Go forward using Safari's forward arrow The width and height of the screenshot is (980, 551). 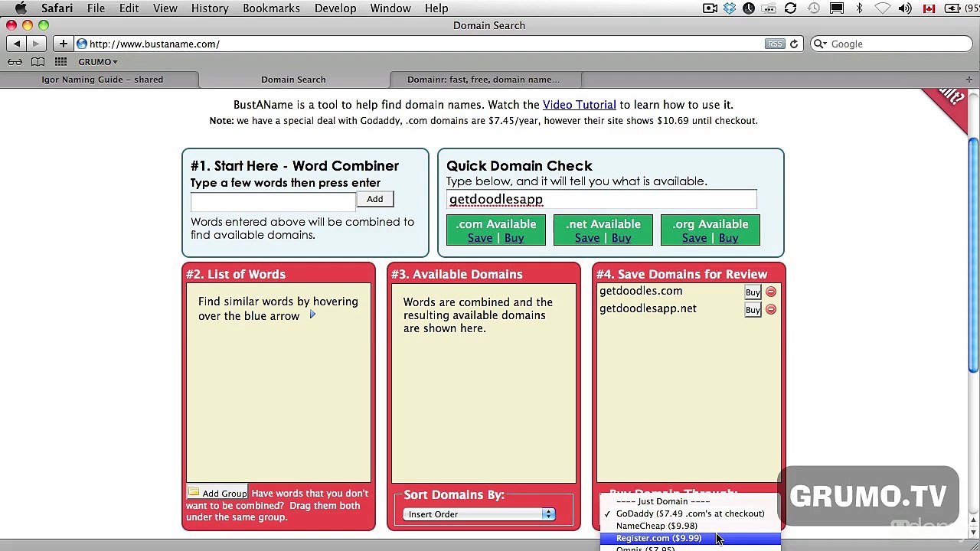(x=35, y=44)
